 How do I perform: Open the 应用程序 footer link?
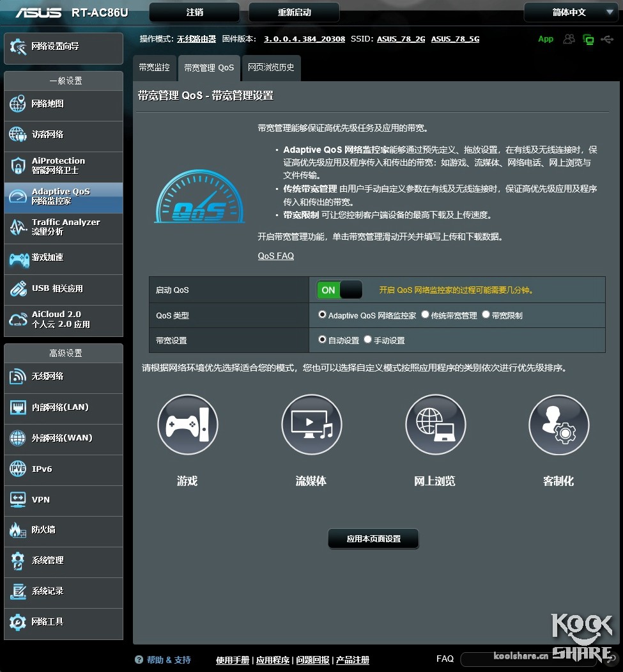point(273,660)
